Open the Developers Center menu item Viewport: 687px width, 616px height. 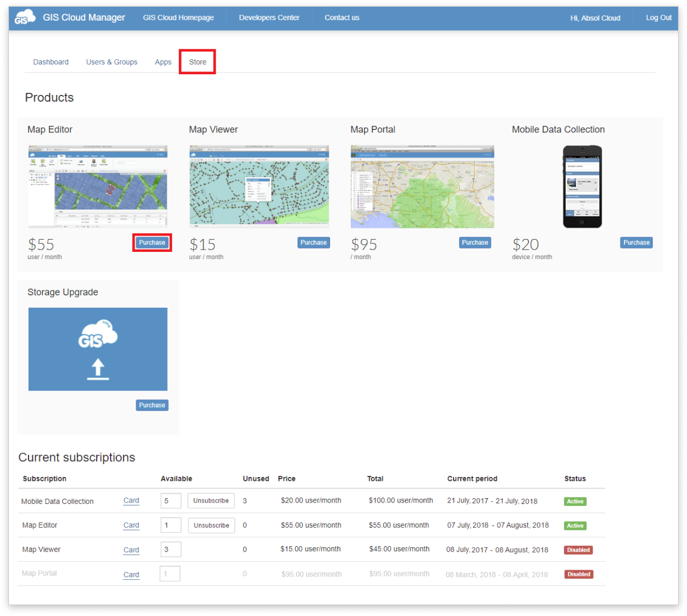click(x=269, y=17)
